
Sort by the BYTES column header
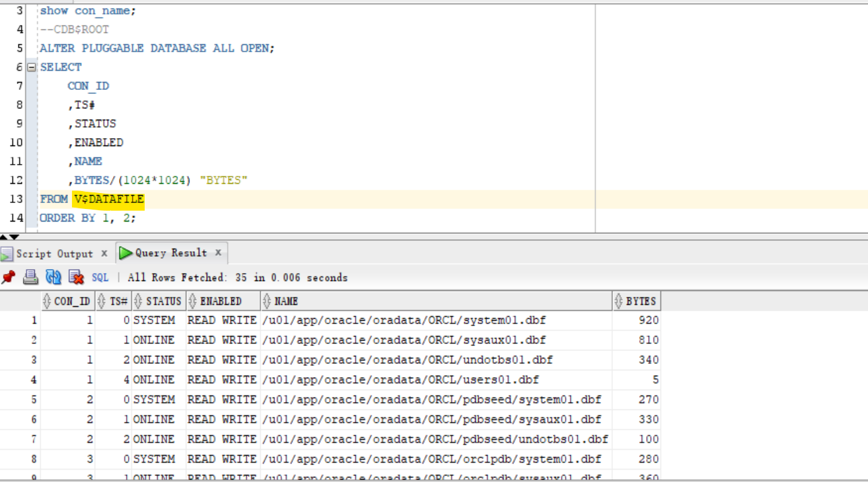click(x=636, y=301)
